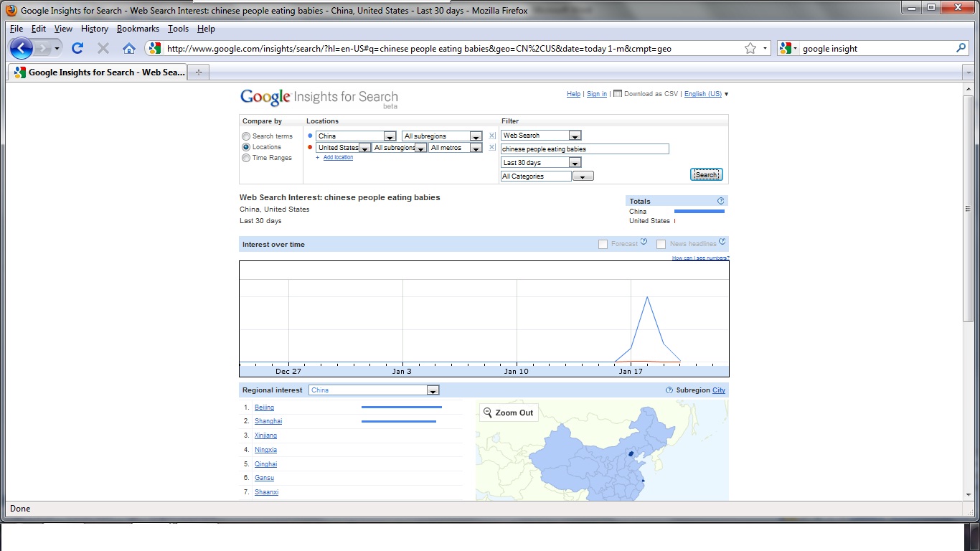The height and width of the screenshot is (551, 980).
Task: Click the Search button
Action: coord(706,174)
